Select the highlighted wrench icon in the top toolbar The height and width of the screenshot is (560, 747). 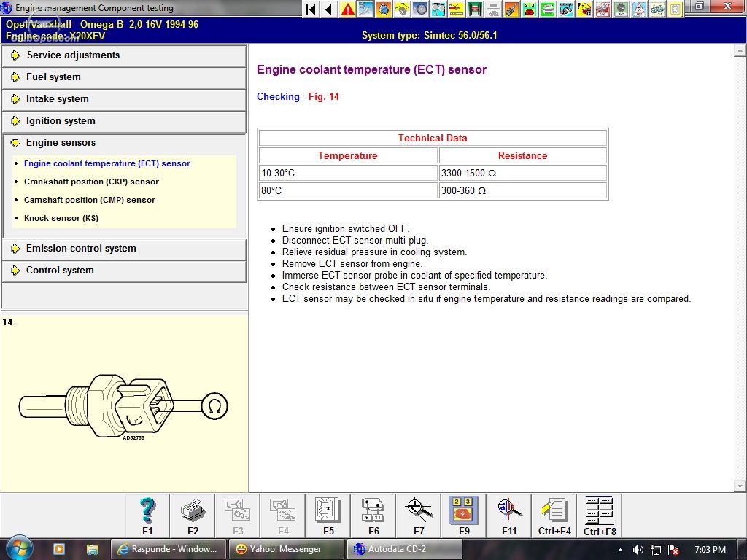pos(366,9)
